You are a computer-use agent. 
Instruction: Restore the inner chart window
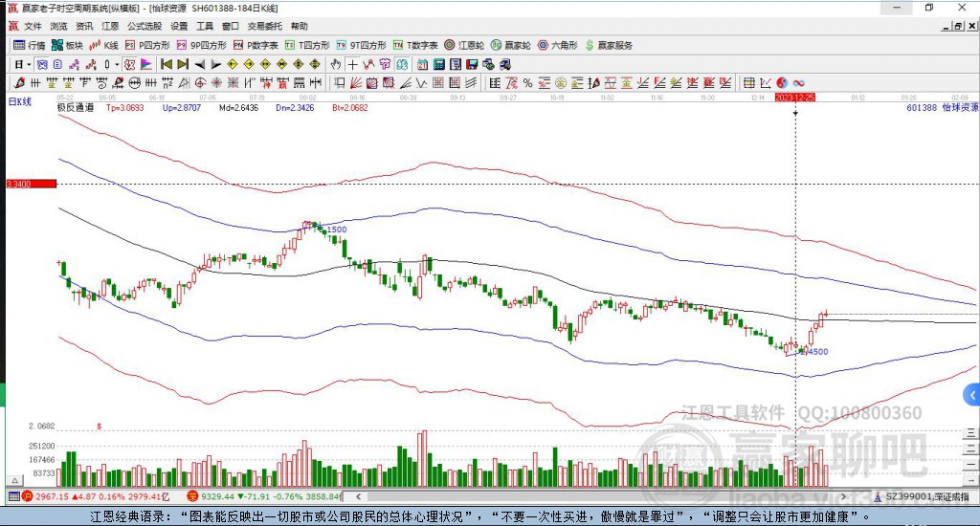[x=958, y=26]
